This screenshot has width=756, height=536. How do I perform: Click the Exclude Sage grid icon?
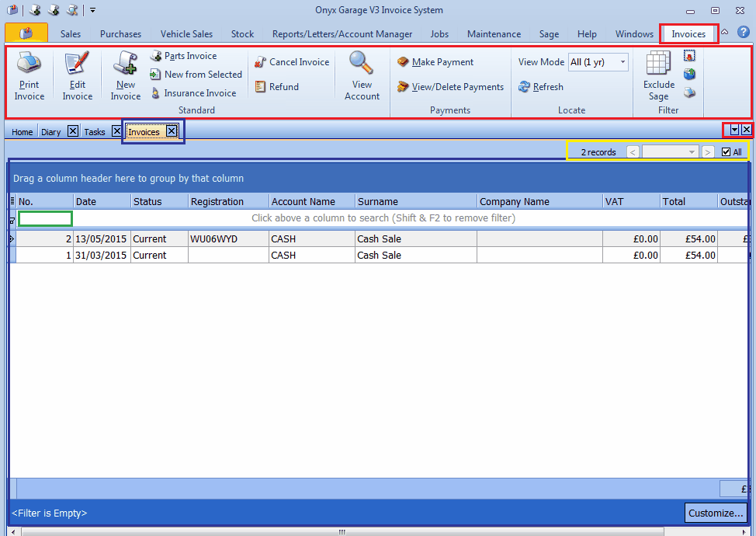[x=659, y=63]
